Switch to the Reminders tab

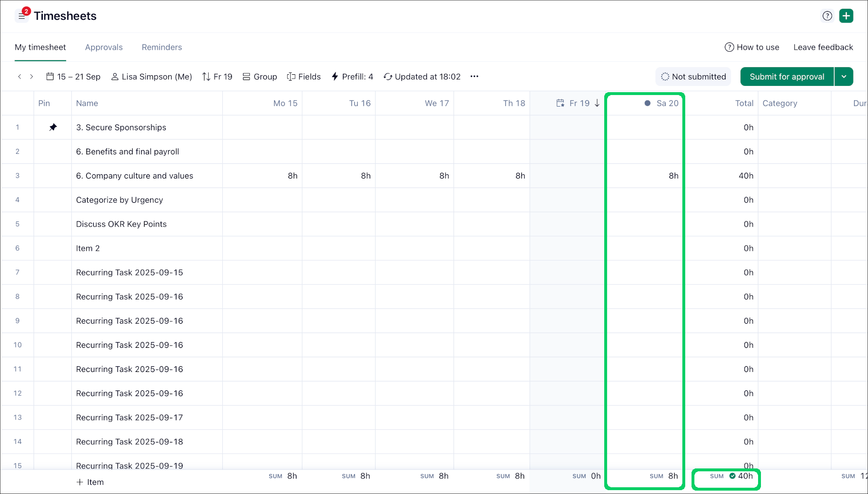[162, 47]
